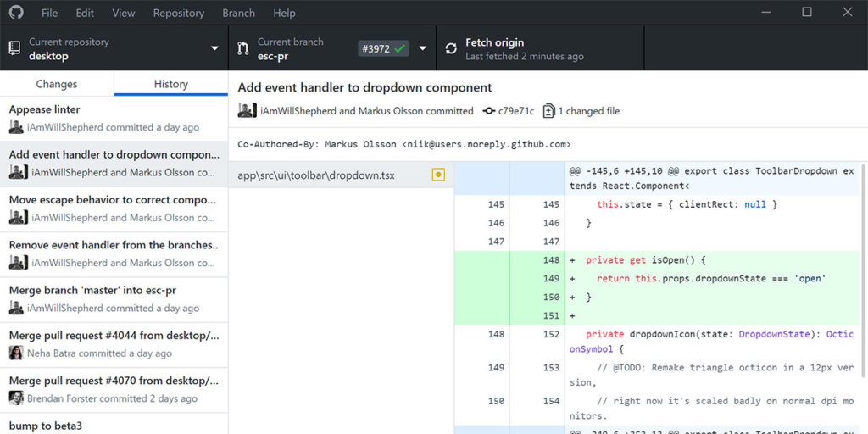Click the commit hash c79e71c icon
The image size is (868, 434).
point(488,111)
